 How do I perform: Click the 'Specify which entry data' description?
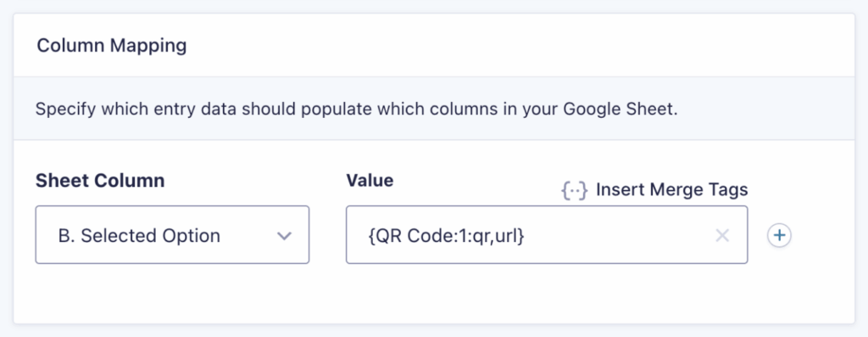click(357, 109)
